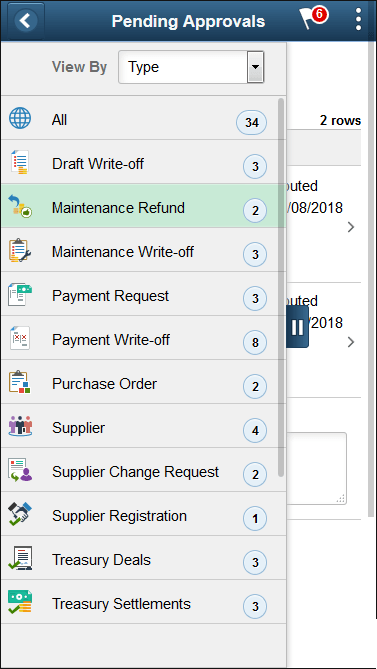The image size is (377, 669).
Task: Click the Payment Write-off count badge 8
Action: coord(255,343)
